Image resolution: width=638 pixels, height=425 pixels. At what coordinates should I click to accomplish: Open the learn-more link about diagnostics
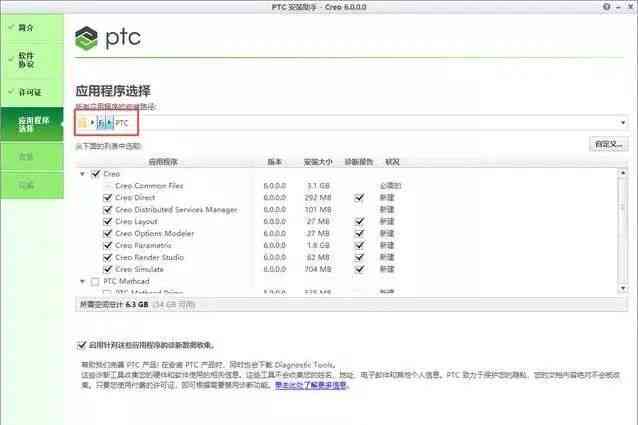pos(310,385)
